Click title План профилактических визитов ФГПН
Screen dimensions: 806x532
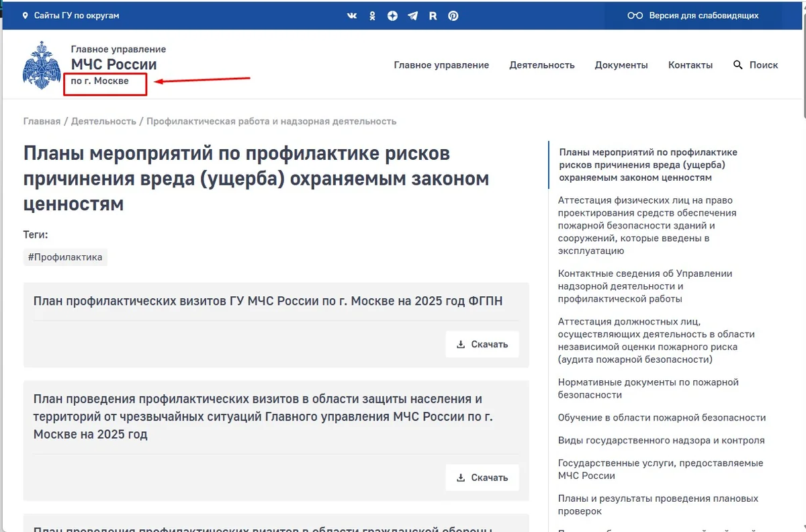point(268,301)
